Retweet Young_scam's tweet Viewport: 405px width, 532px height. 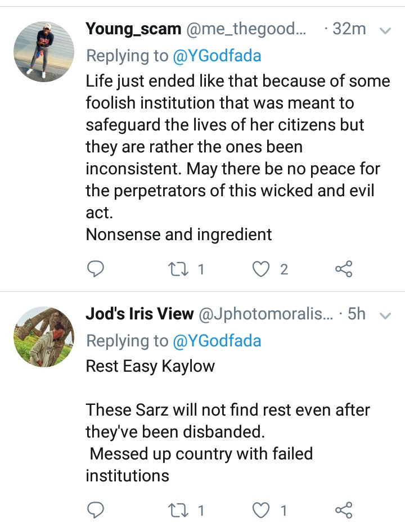point(178,270)
